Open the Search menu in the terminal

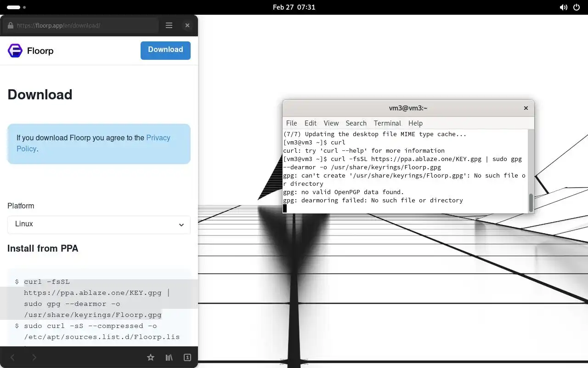point(356,123)
